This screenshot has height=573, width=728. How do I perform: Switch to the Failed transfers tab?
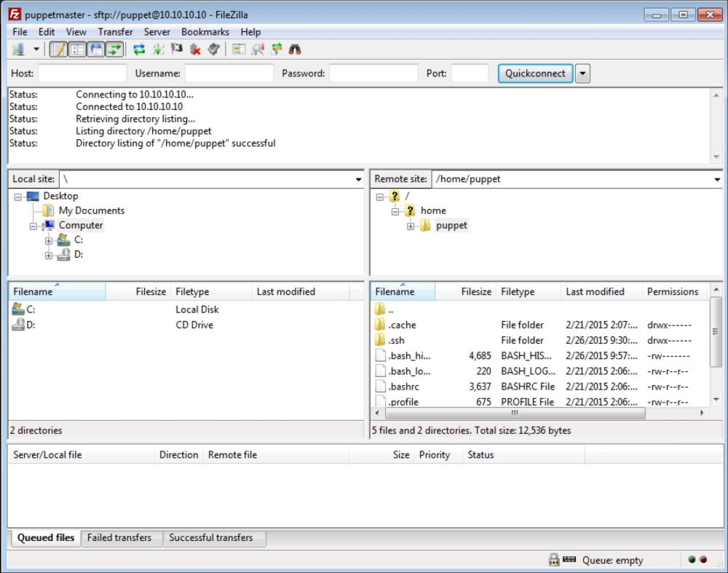[x=119, y=538]
